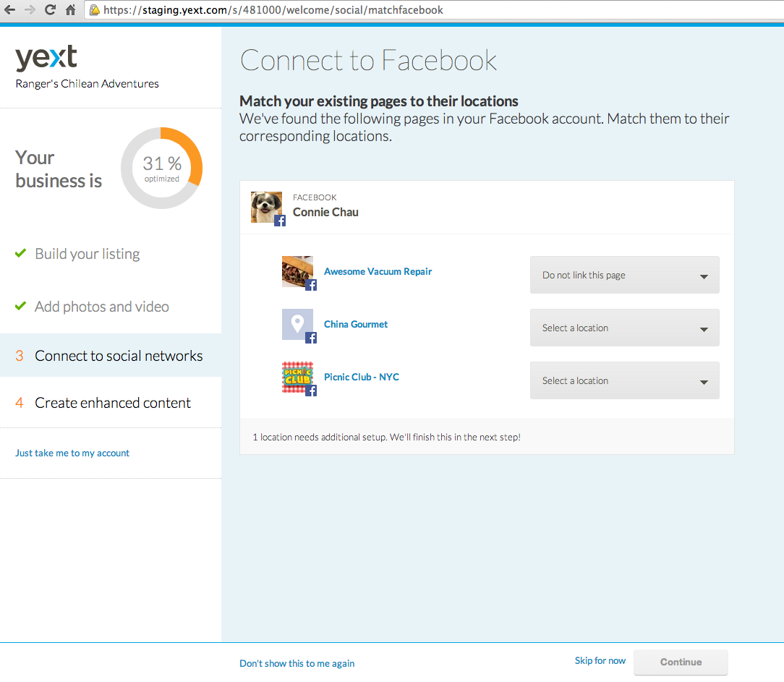Open the Build your listing step

[x=87, y=254]
